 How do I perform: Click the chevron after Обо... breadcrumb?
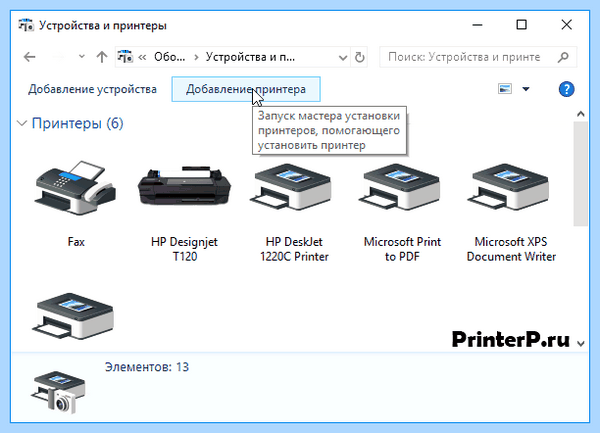pyautogui.click(x=196, y=57)
